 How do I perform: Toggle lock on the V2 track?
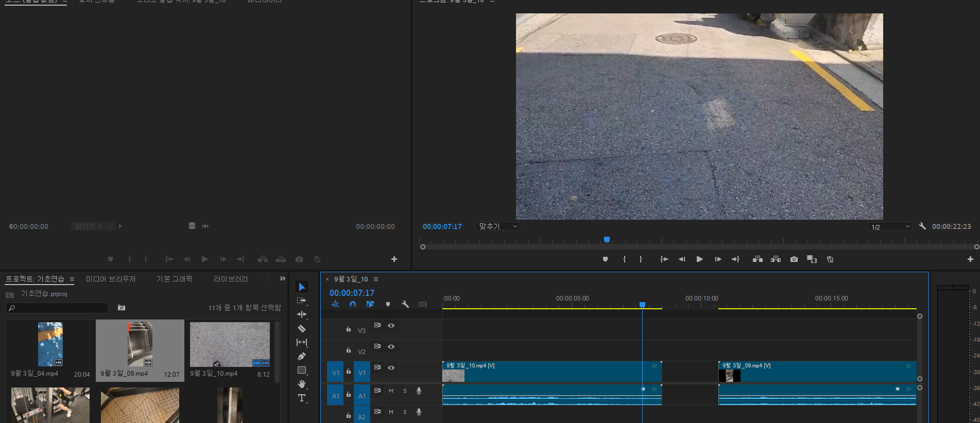[x=349, y=350]
